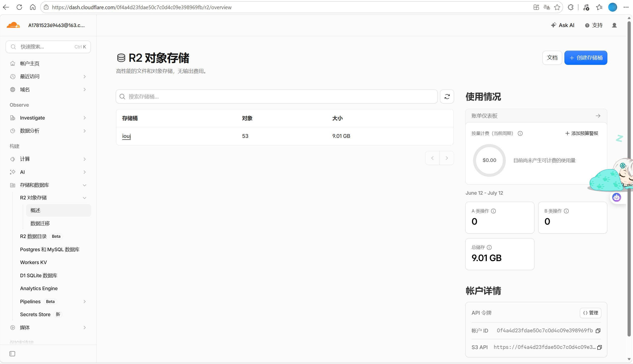Open the split screen icon in address bar
The image size is (633, 364).
click(536, 7)
